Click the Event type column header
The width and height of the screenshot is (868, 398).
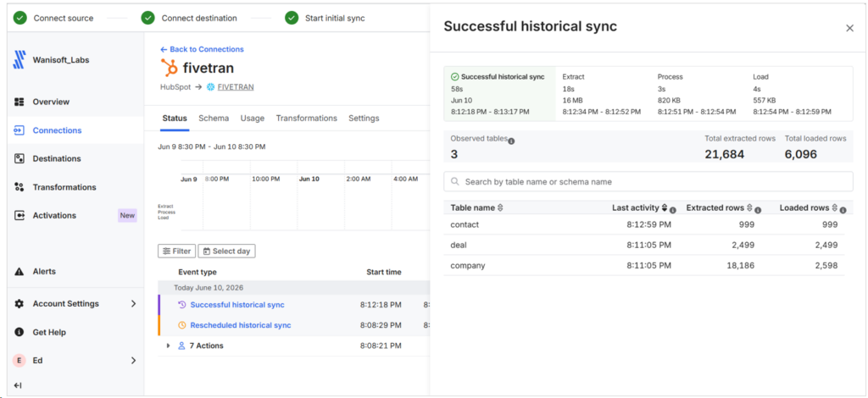(198, 272)
